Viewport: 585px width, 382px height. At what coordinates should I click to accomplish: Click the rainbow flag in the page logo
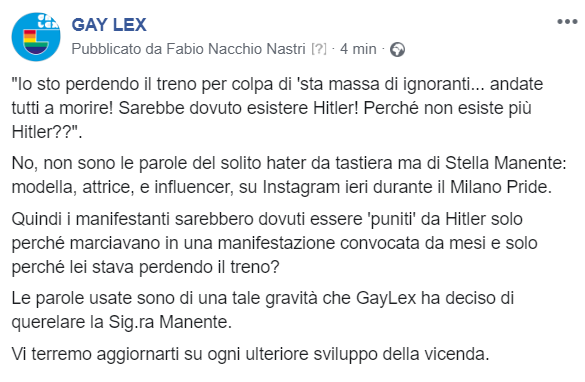coord(35,42)
